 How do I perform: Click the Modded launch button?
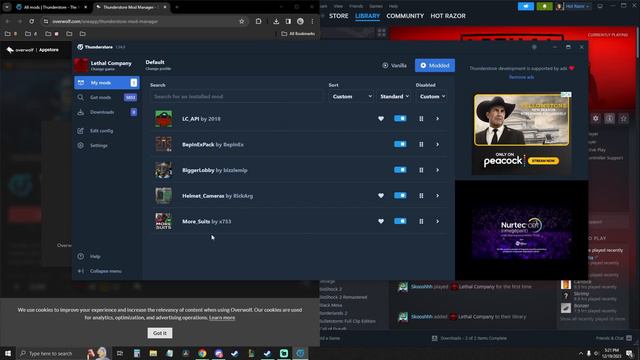(435, 65)
